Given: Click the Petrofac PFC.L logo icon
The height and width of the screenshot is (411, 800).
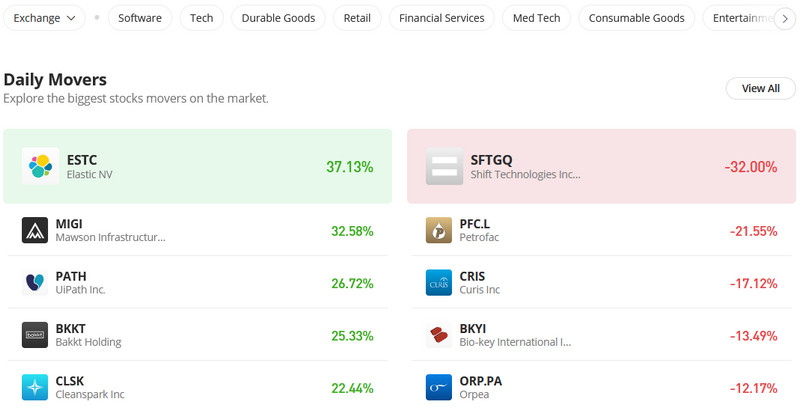Looking at the screenshot, I should [x=439, y=231].
